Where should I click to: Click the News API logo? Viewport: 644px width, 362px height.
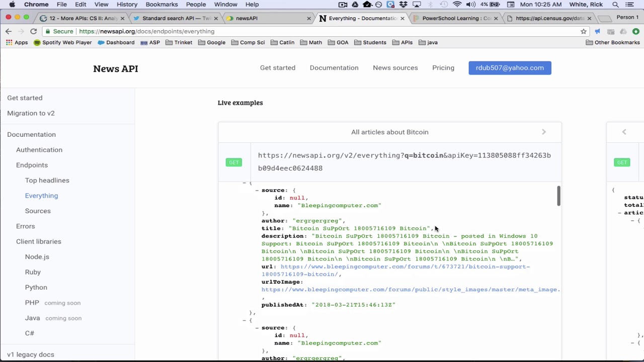[x=116, y=68]
